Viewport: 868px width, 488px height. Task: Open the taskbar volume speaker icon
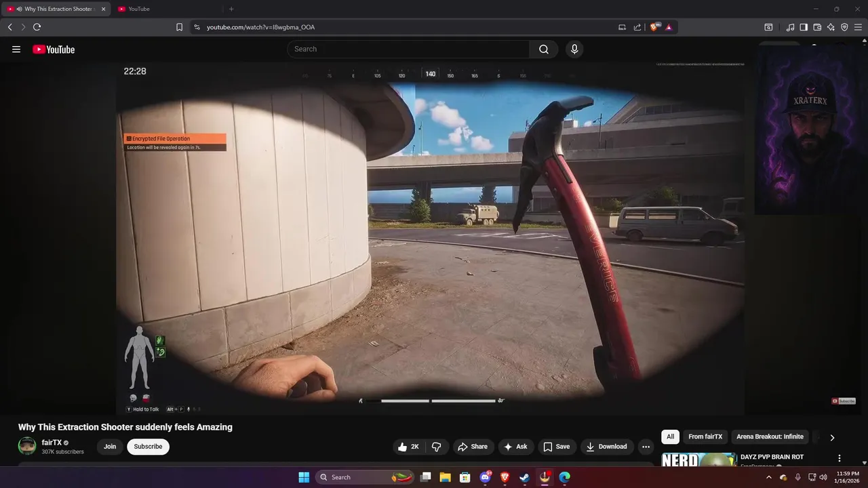pos(823,477)
